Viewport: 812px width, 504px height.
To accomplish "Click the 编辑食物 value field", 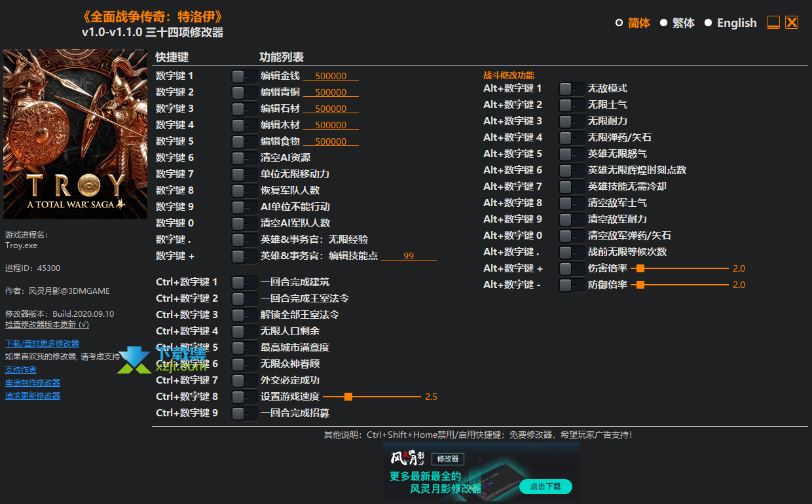I will (331, 141).
